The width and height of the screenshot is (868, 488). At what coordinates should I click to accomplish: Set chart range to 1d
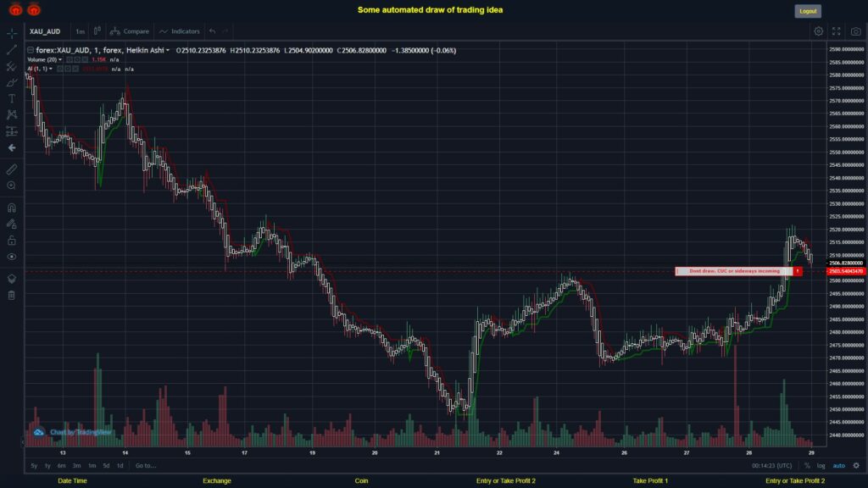[120, 466]
